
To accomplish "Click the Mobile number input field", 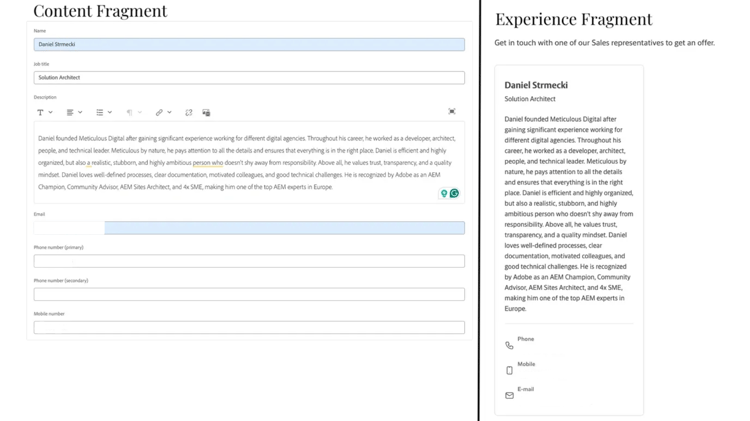I will pyautogui.click(x=249, y=327).
